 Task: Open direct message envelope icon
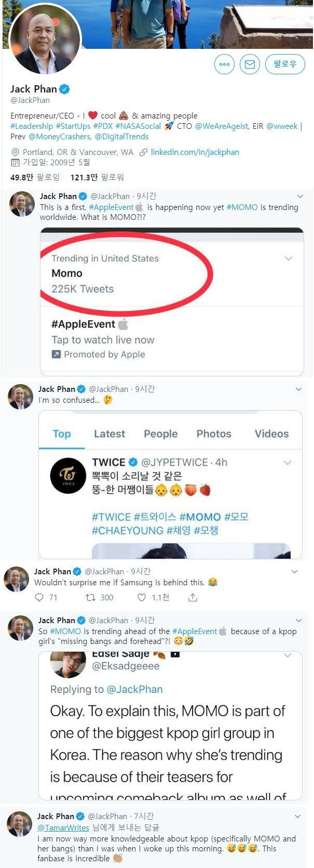coord(250,64)
